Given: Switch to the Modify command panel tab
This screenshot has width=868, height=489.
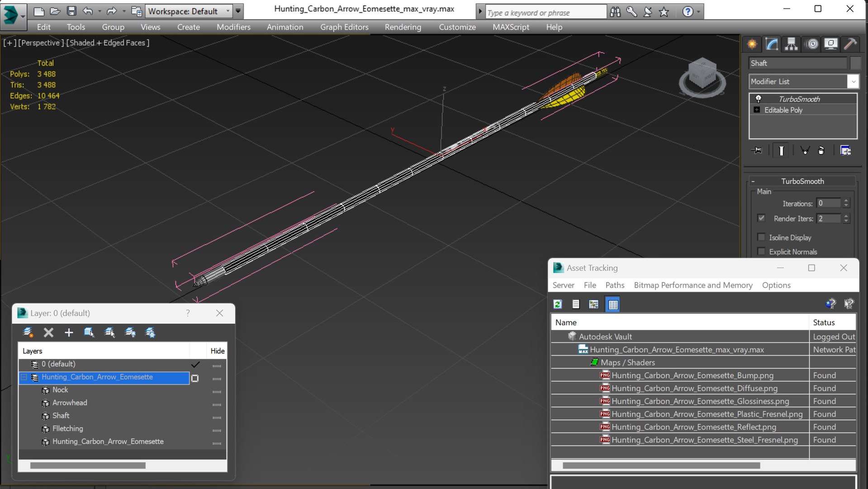Looking at the screenshot, I should [x=772, y=44].
